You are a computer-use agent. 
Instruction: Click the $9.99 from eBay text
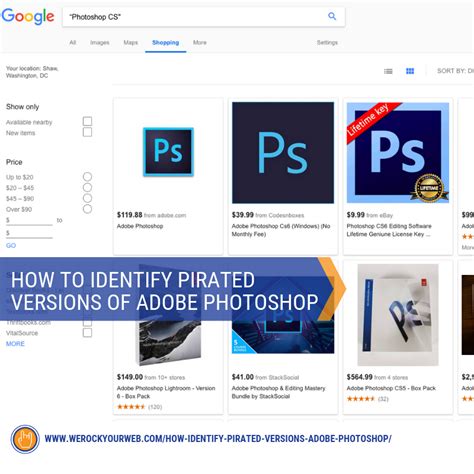tap(370, 215)
